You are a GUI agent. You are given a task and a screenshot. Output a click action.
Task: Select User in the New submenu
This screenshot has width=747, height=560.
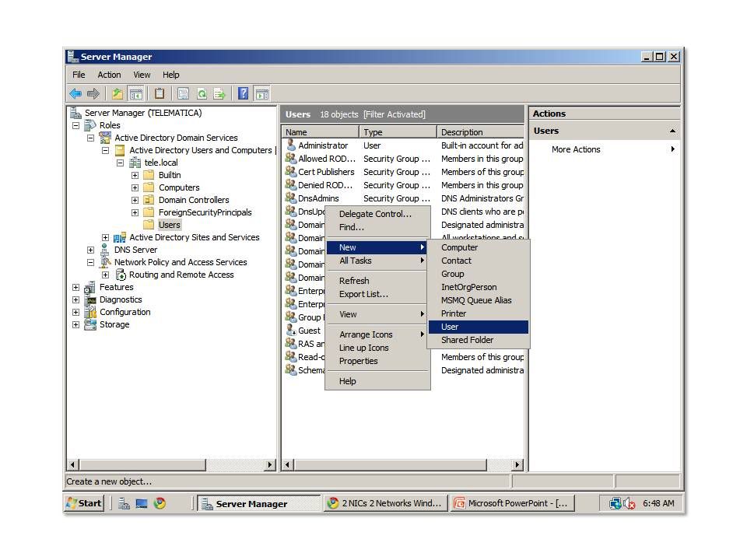pos(450,327)
